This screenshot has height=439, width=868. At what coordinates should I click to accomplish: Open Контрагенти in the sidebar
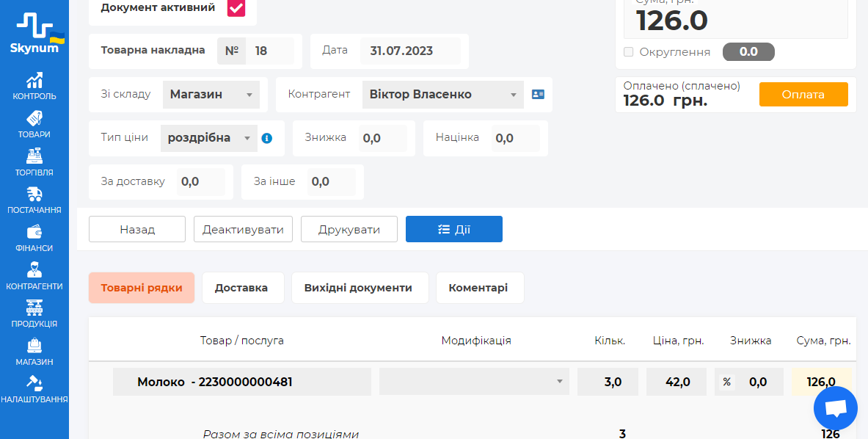[34, 276]
